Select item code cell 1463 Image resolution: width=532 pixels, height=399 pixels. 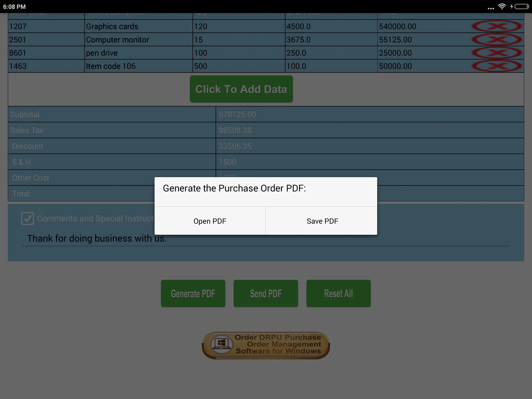coord(46,66)
